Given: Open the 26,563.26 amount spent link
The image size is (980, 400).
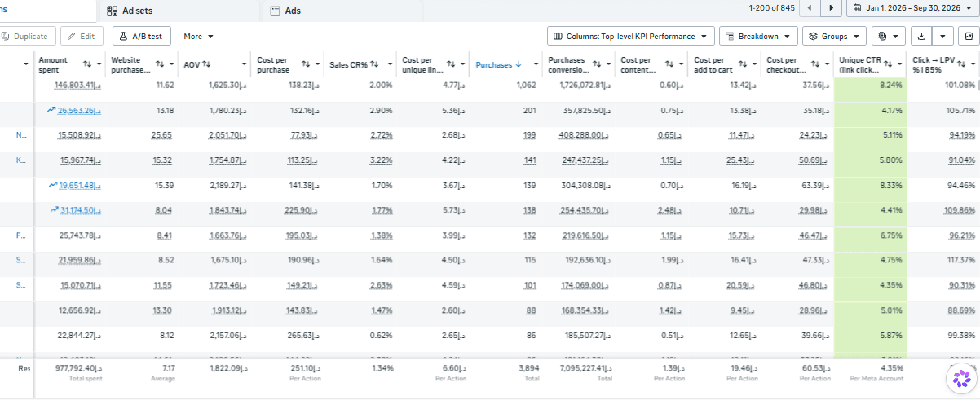Looking at the screenshot, I should pos(79,111).
